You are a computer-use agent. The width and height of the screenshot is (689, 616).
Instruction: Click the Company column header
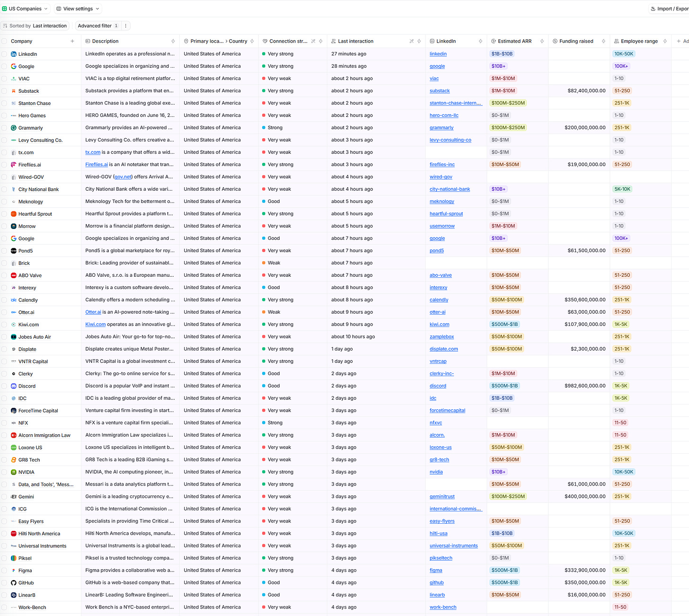pyautogui.click(x=40, y=41)
